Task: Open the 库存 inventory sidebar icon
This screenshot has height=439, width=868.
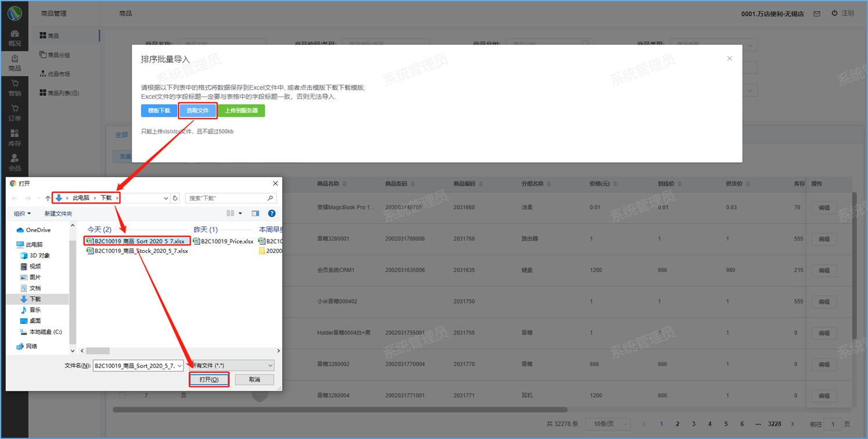Action: 15,138
